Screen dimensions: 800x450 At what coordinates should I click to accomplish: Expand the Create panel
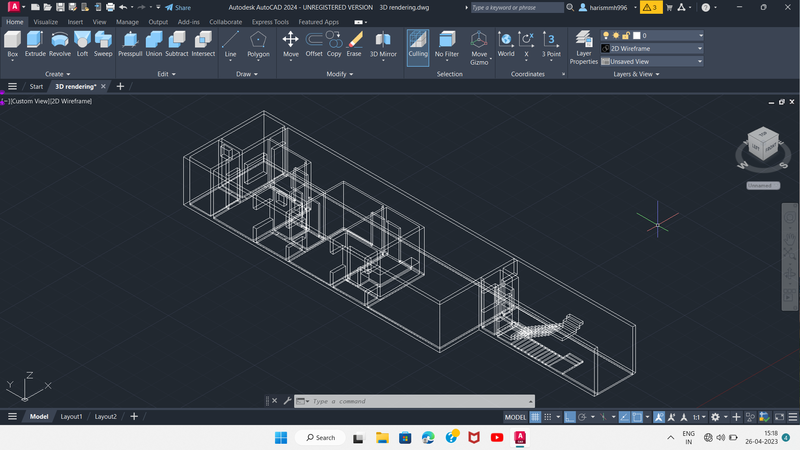tap(57, 74)
